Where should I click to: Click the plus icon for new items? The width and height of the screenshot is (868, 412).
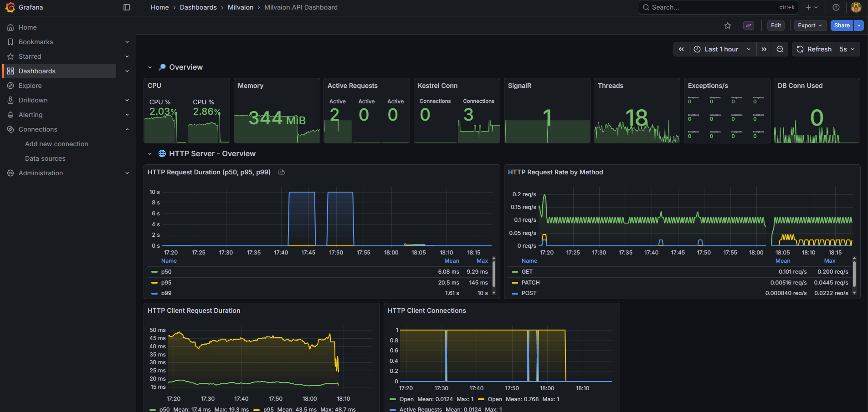click(x=812, y=7)
